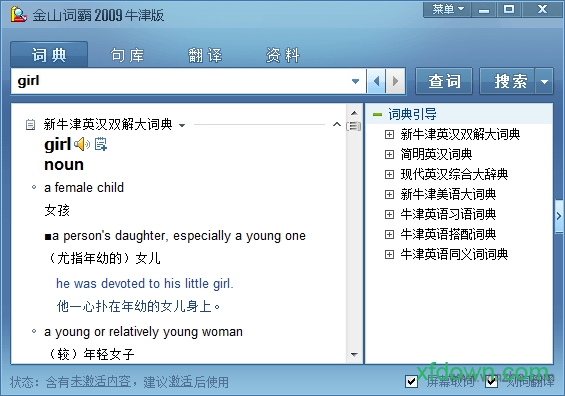
Task: Switch to the 资料 tab
Action: point(283,55)
